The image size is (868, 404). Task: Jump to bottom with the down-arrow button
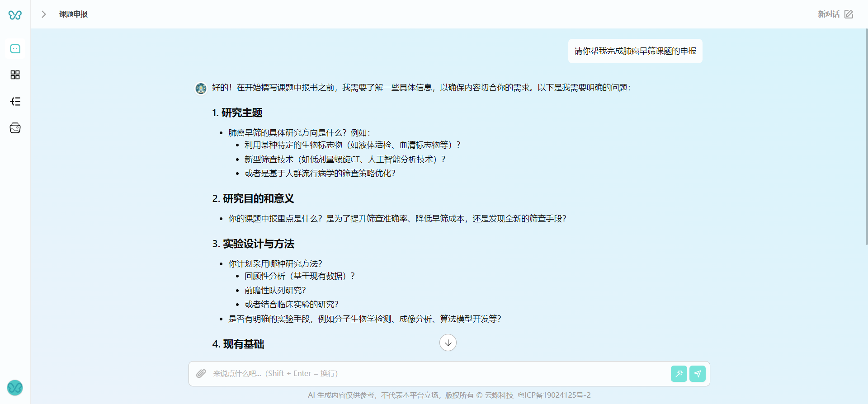[x=448, y=343]
